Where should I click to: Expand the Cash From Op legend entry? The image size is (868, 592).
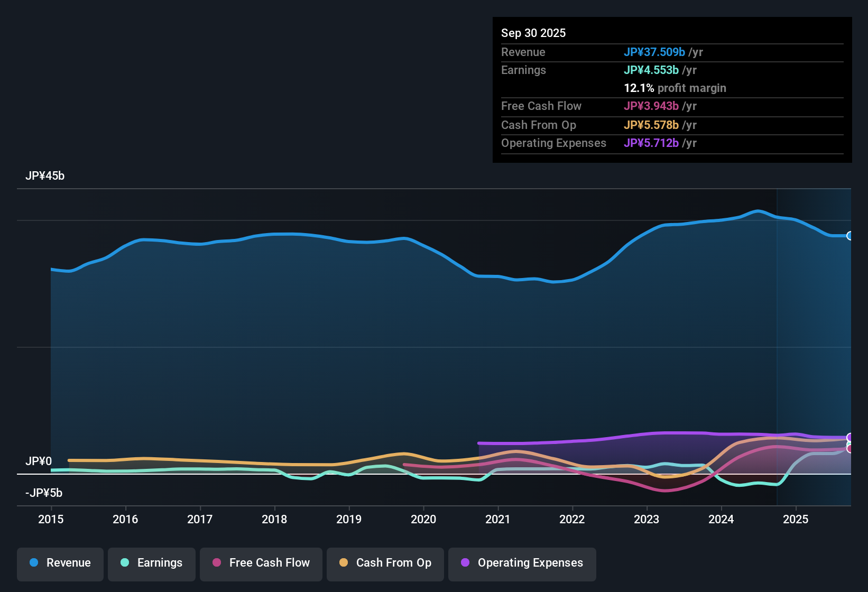click(x=385, y=563)
